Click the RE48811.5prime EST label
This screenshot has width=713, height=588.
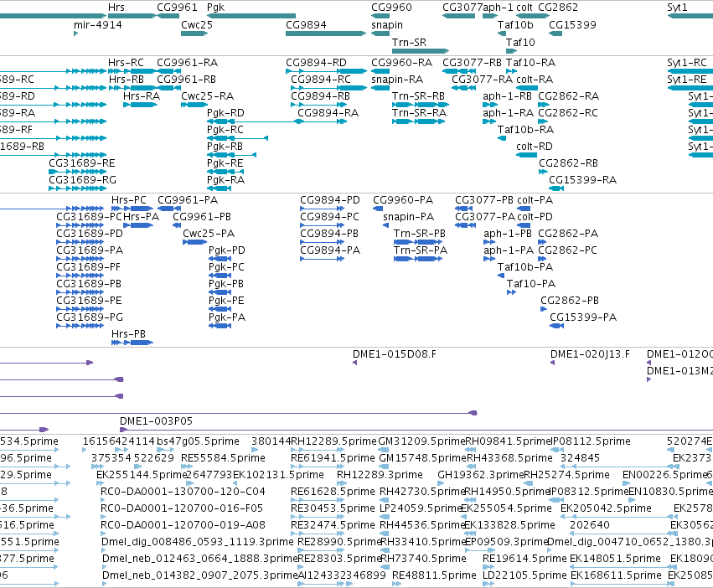point(434,575)
